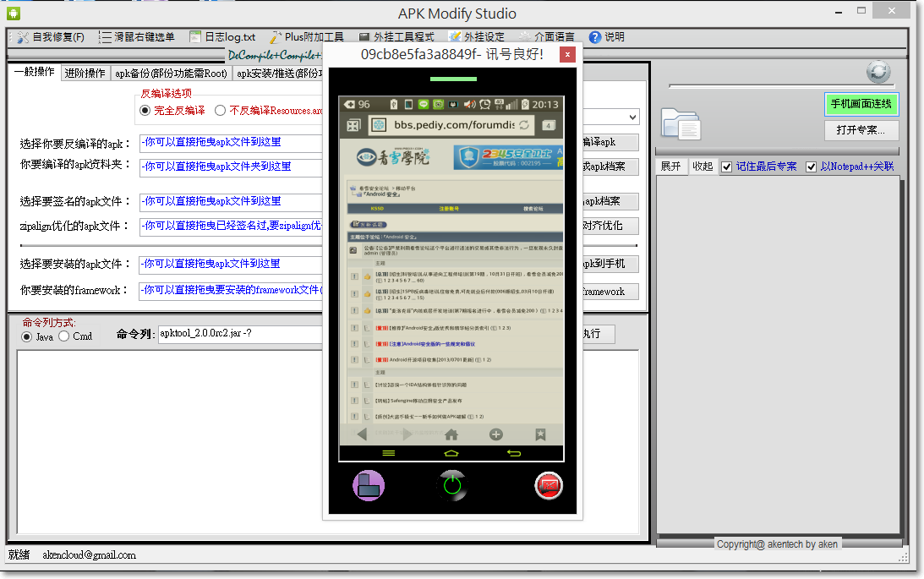Click the green power button icon in phone window

(x=452, y=485)
